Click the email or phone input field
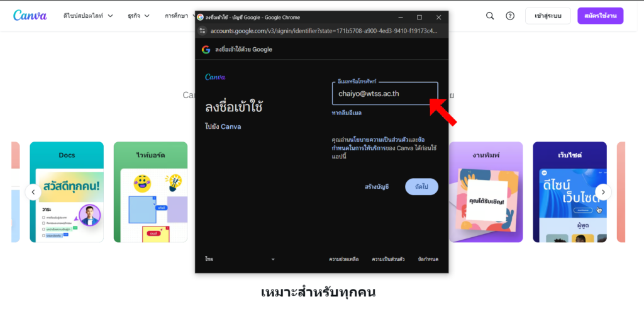This screenshot has width=644, height=314. point(385,94)
